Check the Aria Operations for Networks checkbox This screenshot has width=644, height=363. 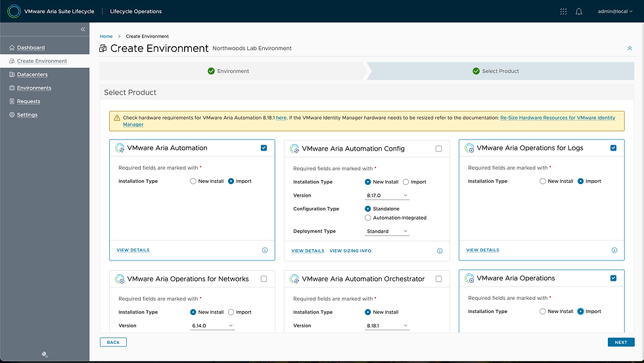coord(264,279)
